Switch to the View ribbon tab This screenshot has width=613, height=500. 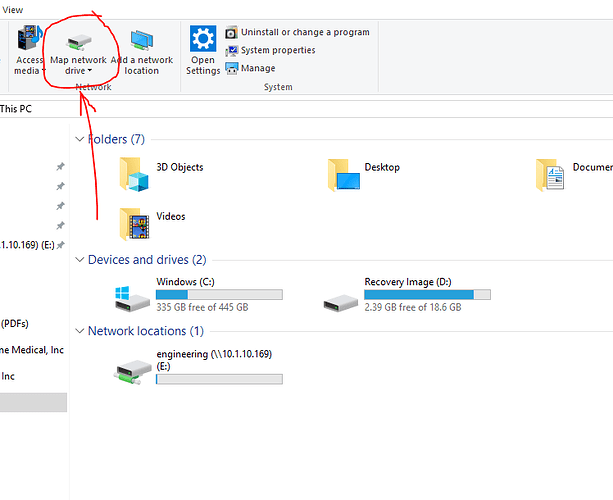(13, 10)
